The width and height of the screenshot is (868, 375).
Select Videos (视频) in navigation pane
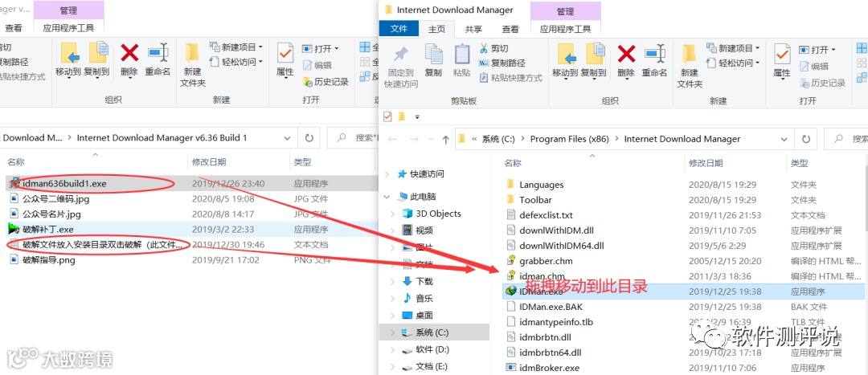[x=417, y=230]
